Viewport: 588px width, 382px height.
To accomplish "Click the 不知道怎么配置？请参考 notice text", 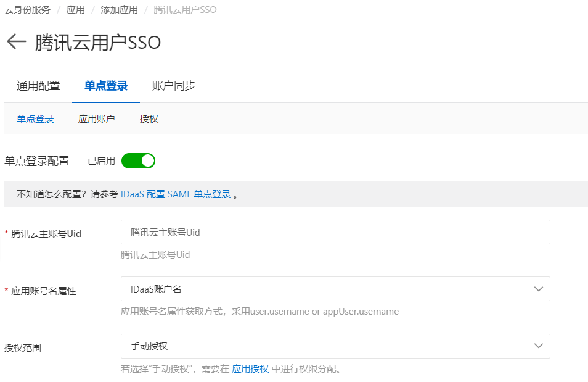I will (x=68, y=194).
